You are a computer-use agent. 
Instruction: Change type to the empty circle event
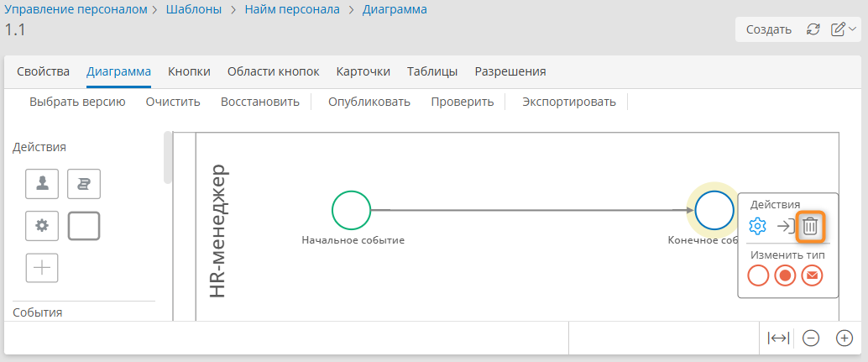(x=758, y=275)
